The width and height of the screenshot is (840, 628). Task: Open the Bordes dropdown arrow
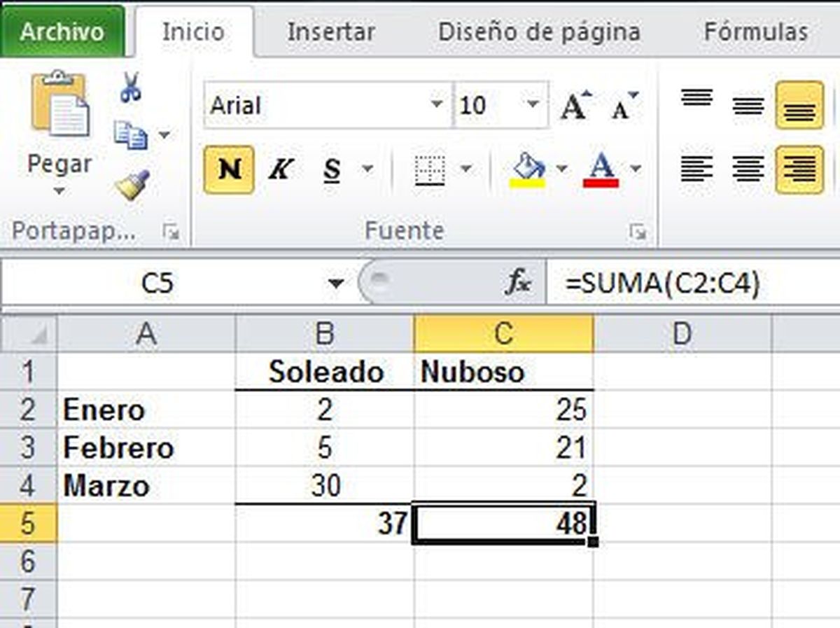pos(465,168)
